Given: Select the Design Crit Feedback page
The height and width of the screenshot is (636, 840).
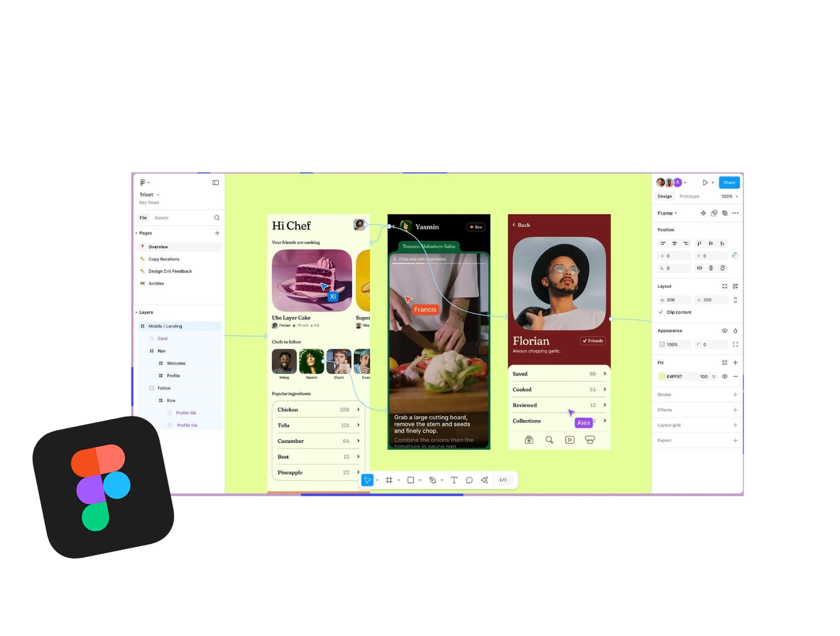Looking at the screenshot, I should pyautogui.click(x=170, y=271).
